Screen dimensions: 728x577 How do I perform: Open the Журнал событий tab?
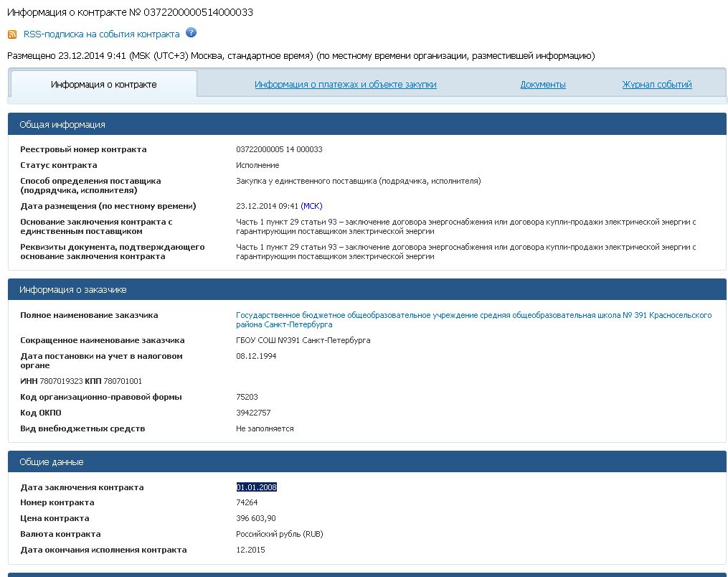coord(656,85)
